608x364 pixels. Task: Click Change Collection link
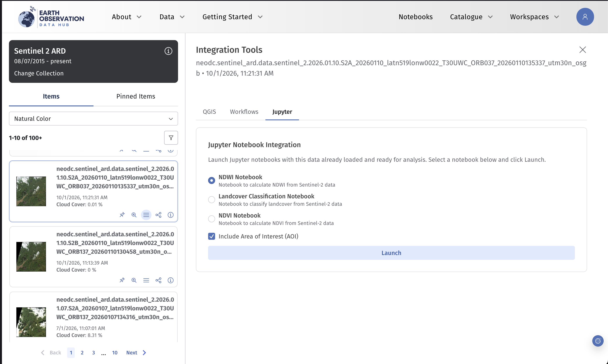[x=39, y=73]
